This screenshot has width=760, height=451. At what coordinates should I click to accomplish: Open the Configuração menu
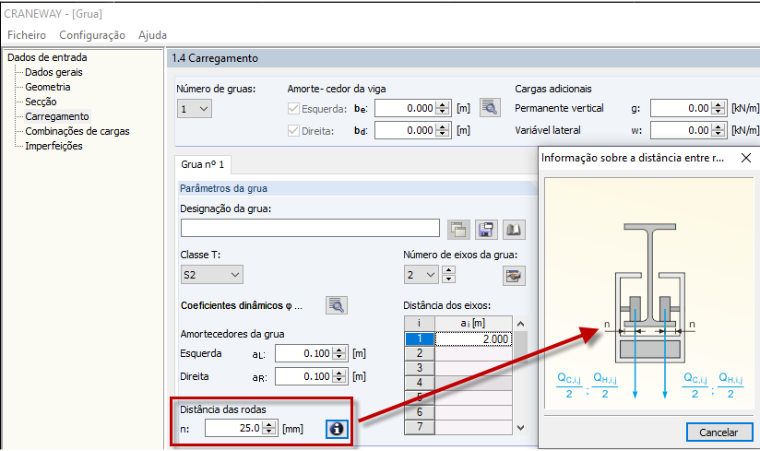click(x=92, y=35)
